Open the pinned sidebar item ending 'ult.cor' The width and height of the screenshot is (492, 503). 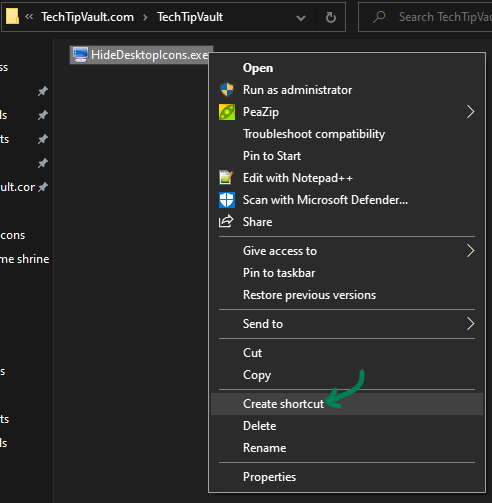(17, 187)
